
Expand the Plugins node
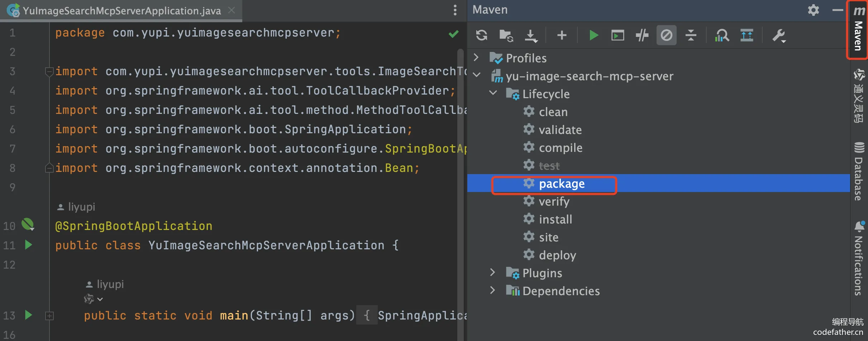pos(493,273)
